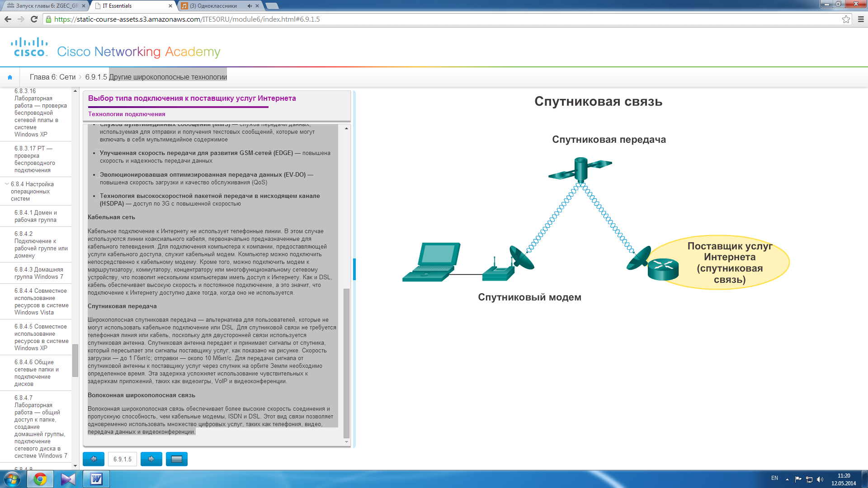Reload the page with the refresh icon
The width and height of the screenshot is (868, 488).
(x=34, y=19)
